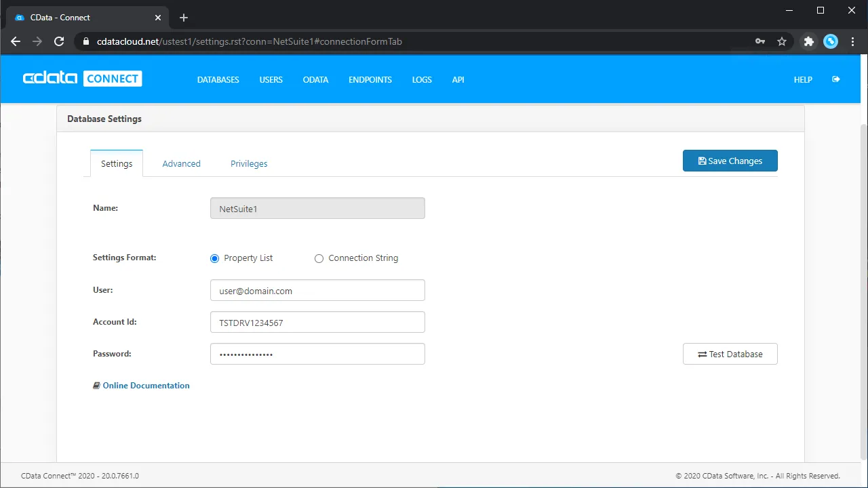The height and width of the screenshot is (488, 868).
Task: Open the API page
Action: point(458,80)
